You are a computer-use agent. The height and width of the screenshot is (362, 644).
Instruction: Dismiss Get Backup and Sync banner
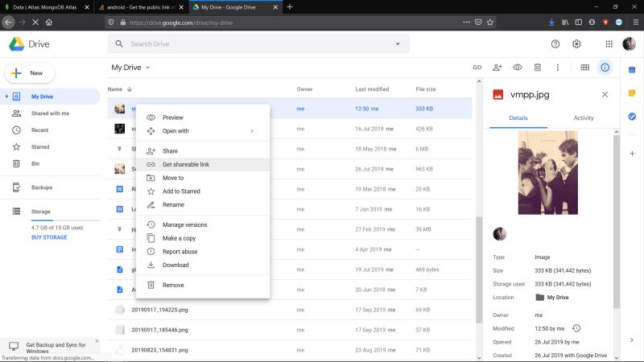click(x=97, y=341)
